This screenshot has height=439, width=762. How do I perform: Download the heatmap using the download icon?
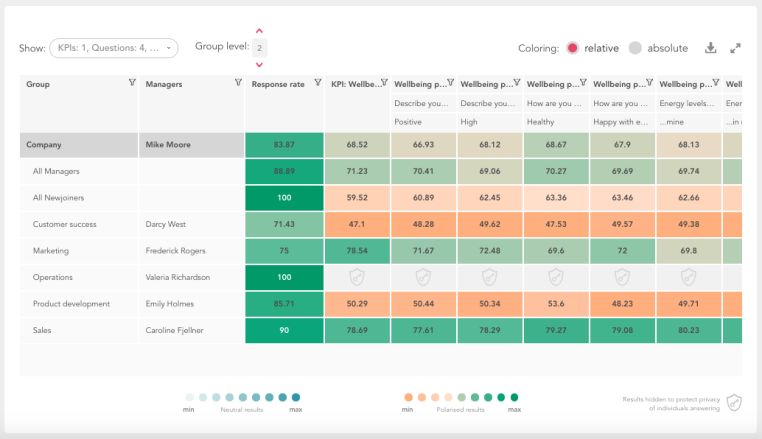point(710,48)
